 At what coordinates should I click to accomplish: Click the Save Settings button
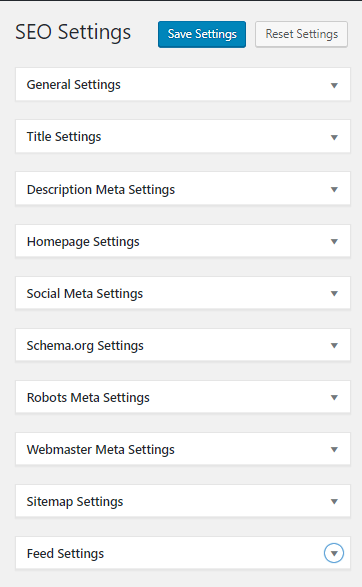(x=202, y=34)
